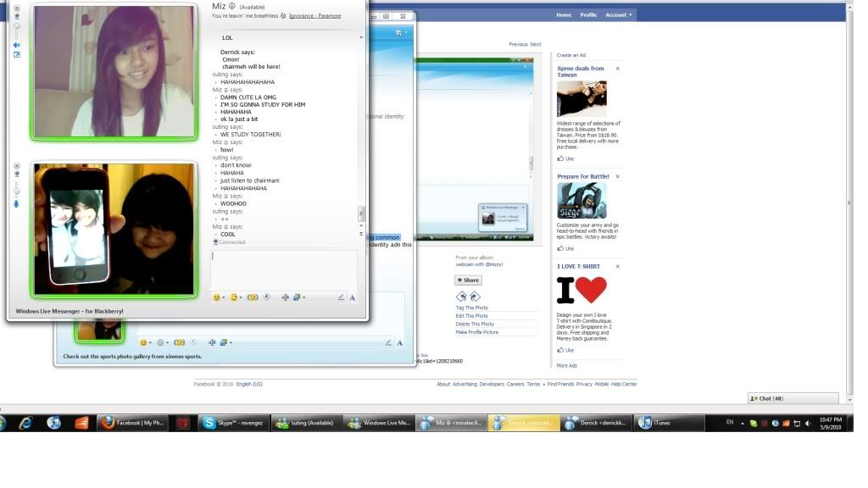Expand the Account dropdown in Facebook header
The height and width of the screenshot is (488, 868).
[x=618, y=14]
